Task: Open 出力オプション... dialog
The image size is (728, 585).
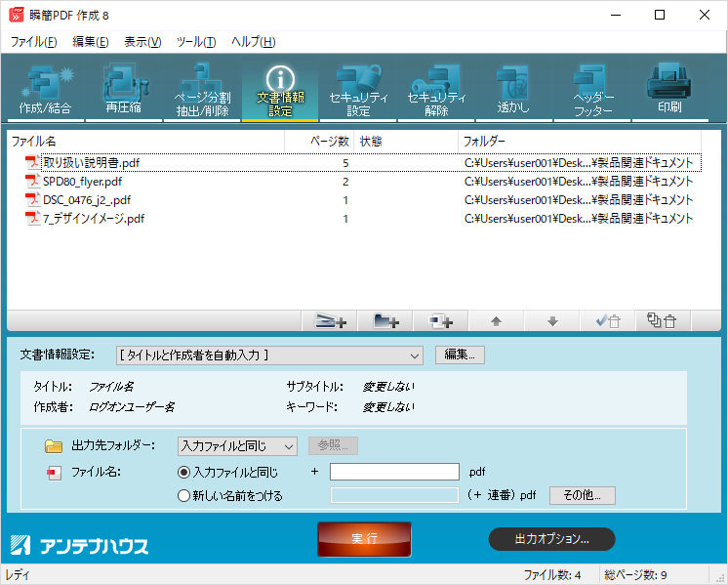Action: (x=552, y=539)
